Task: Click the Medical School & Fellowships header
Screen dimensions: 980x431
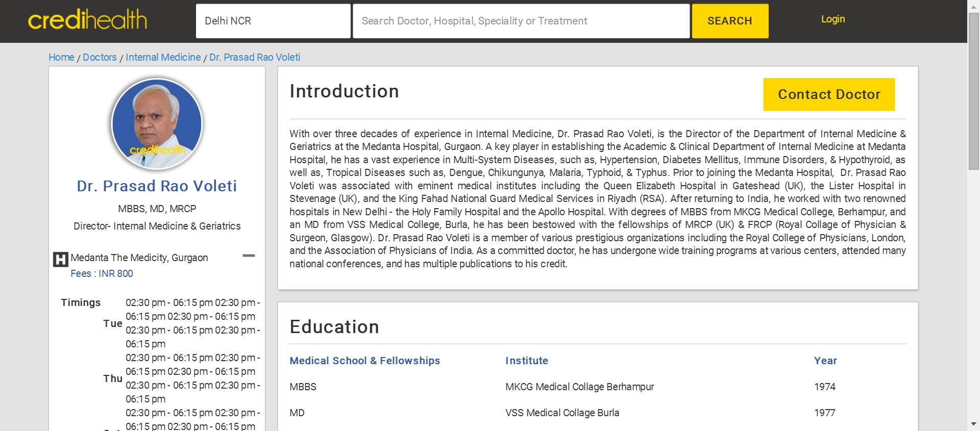Action: coord(364,361)
